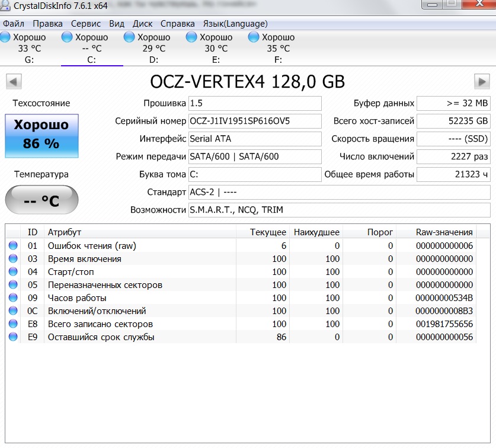
Task: Click the Порог column header
Action: pyautogui.click(x=369, y=232)
